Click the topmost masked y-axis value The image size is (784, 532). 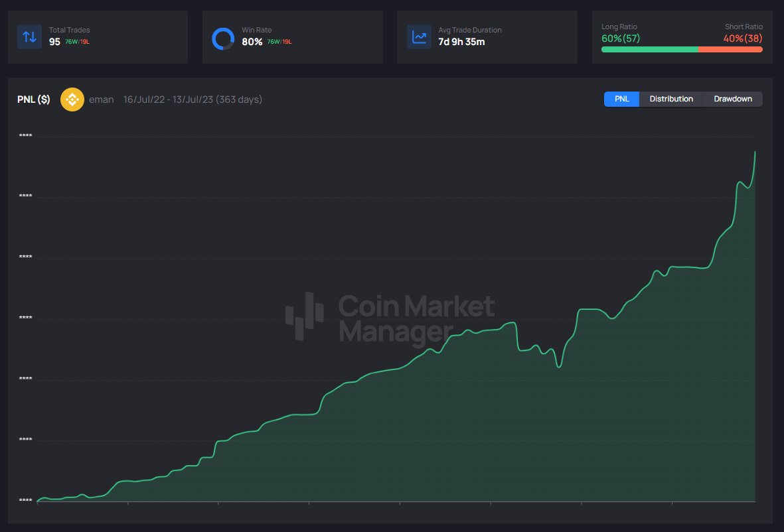coord(25,135)
